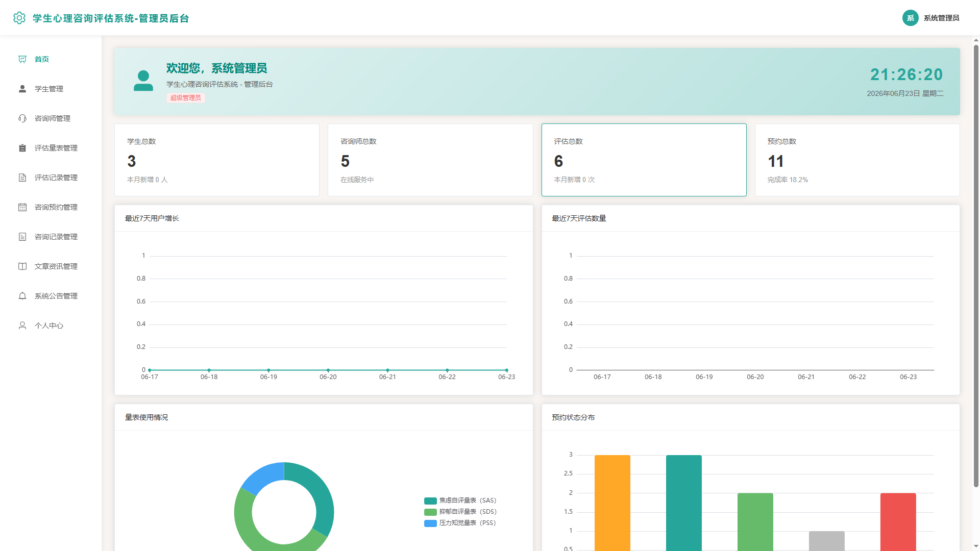980x551 pixels.
Task: Toggle 焦虑自评量表 (SAS) legend entry
Action: point(460,500)
